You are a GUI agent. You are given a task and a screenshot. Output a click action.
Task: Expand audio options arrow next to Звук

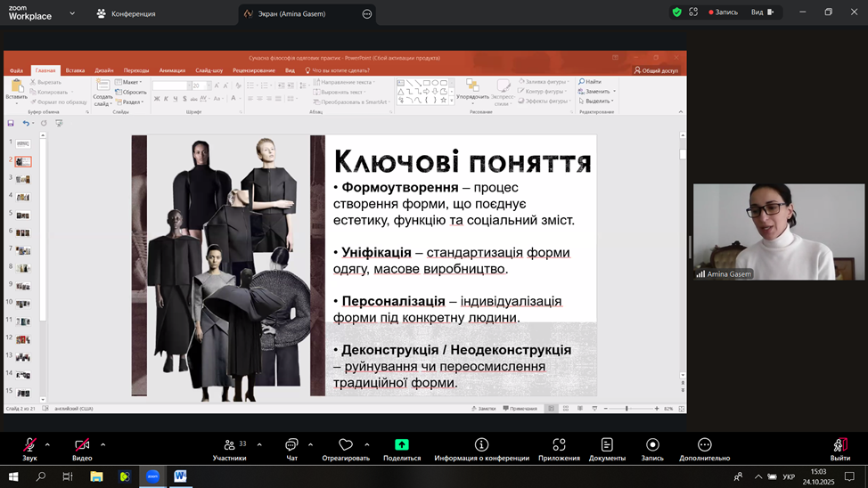pyautogui.click(x=47, y=444)
